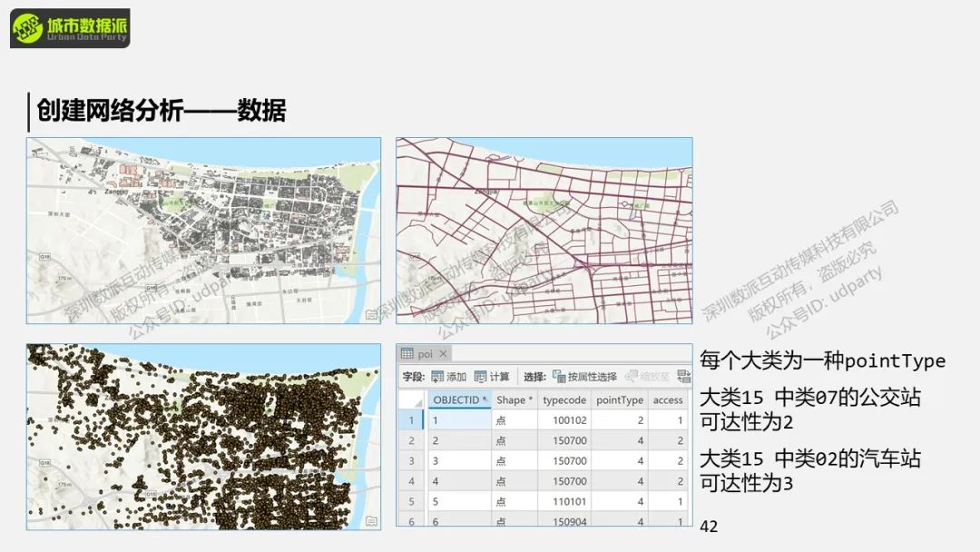Click slide title 创建网络分析——数据
Viewport: 980px width, 552px height.
click(162, 111)
